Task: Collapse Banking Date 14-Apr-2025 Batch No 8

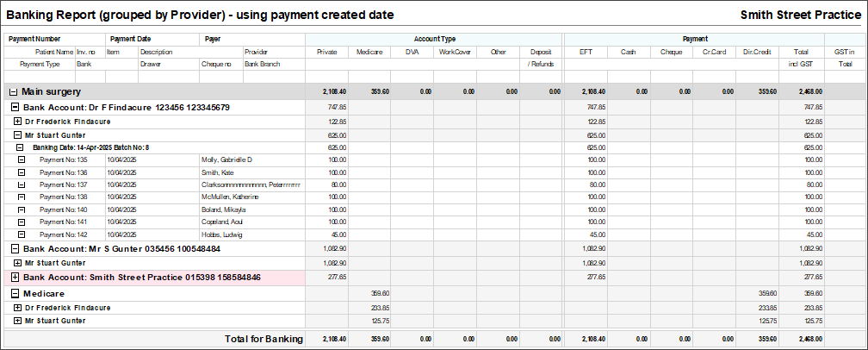Action: (x=20, y=148)
